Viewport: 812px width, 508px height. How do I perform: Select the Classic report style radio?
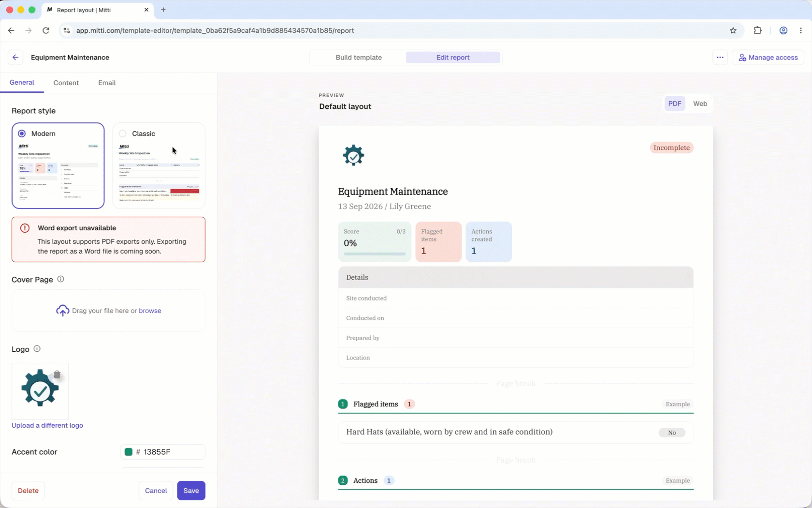(123, 134)
